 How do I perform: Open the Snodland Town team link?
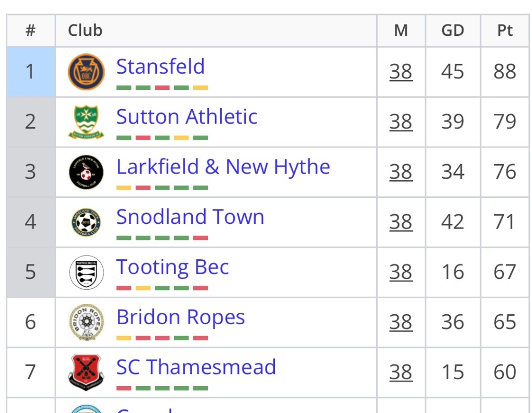point(190,217)
